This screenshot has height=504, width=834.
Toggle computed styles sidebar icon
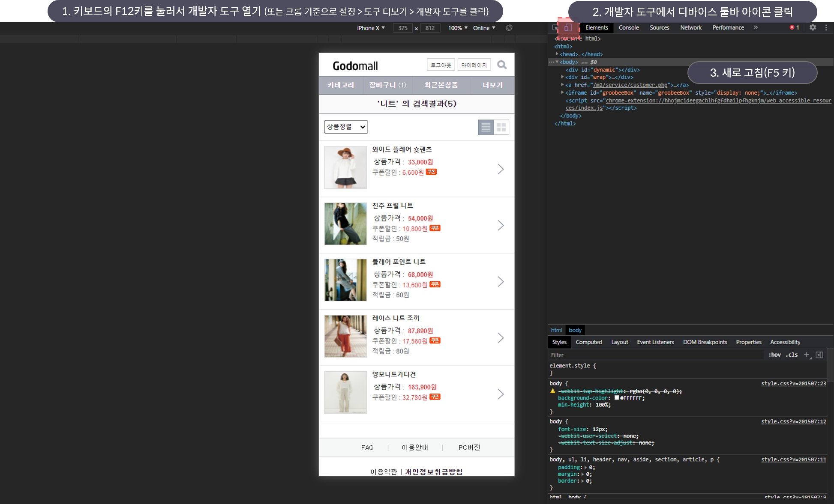[x=819, y=355]
